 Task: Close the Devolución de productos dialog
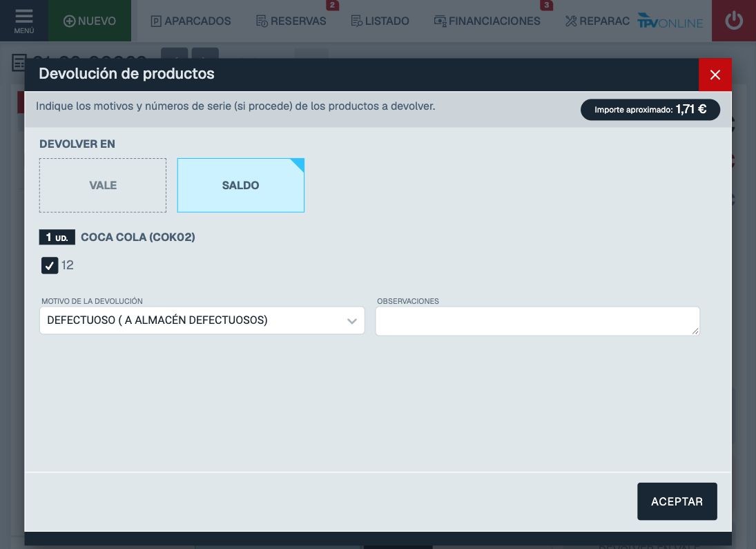(x=715, y=75)
